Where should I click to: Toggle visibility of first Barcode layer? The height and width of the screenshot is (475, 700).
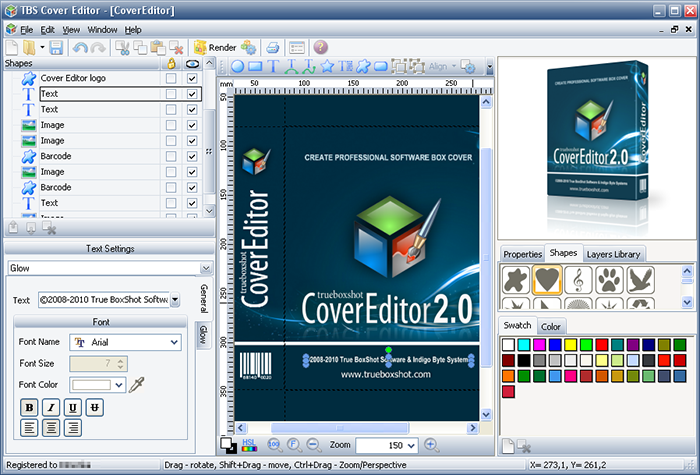tap(192, 156)
